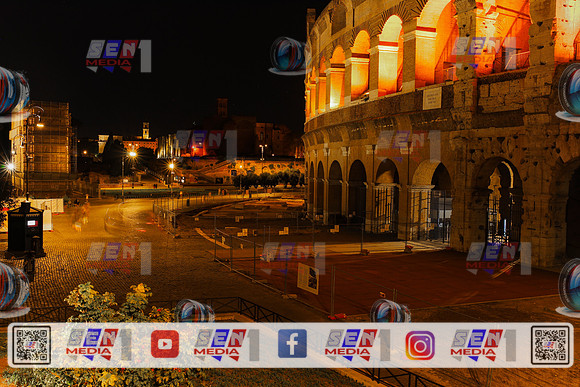Click the red YouTube icon in banner
This screenshot has width=580, height=387.
165,344
